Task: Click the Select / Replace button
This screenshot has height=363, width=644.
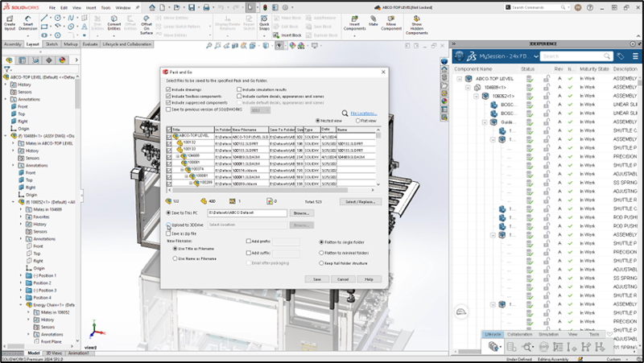Action: [x=360, y=201]
